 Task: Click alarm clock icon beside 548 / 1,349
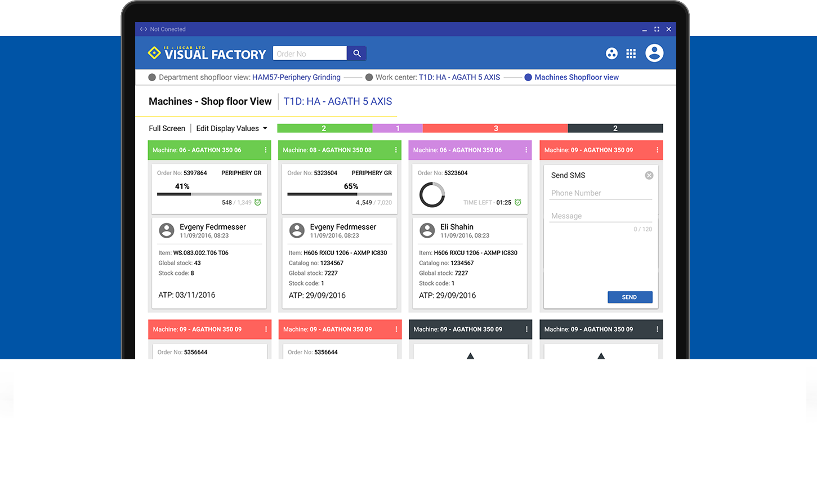[257, 202]
